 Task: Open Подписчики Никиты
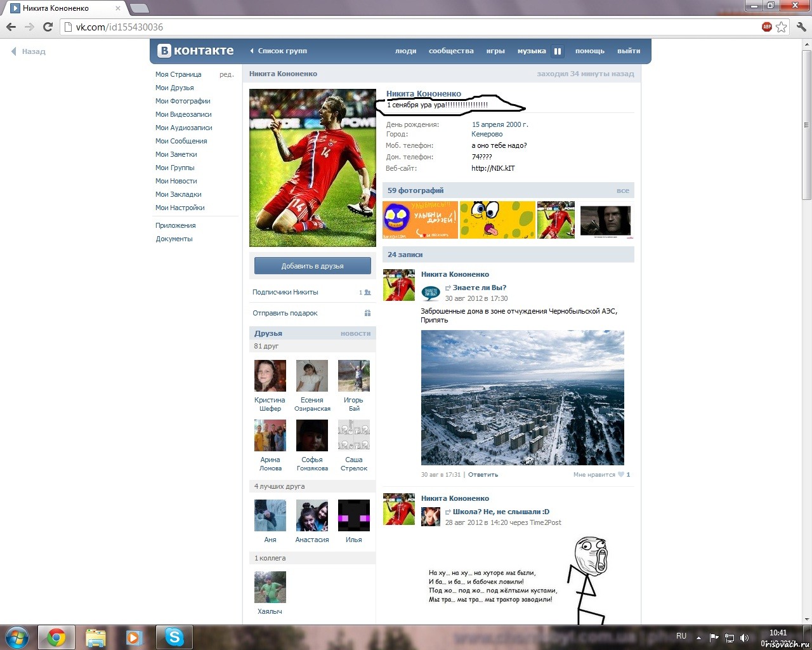point(285,292)
